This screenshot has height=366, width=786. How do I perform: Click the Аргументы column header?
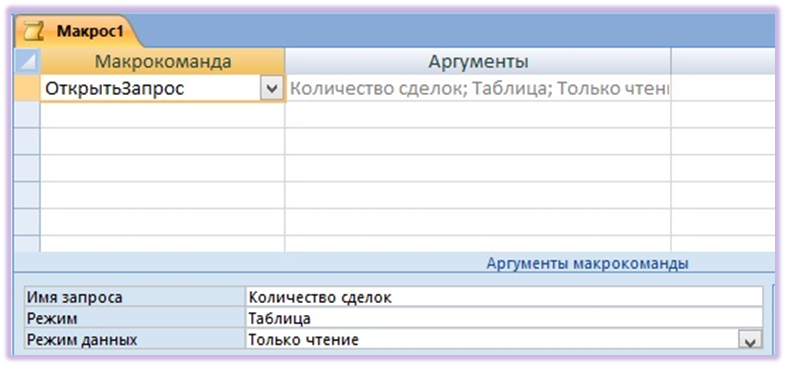pos(478,62)
